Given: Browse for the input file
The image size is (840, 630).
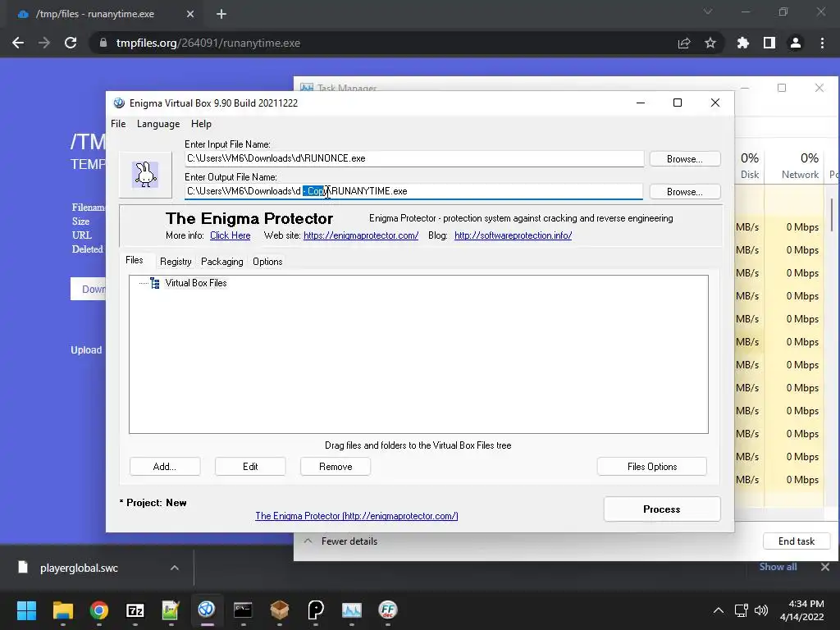Looking at the screenshot, I should [685, 159].
